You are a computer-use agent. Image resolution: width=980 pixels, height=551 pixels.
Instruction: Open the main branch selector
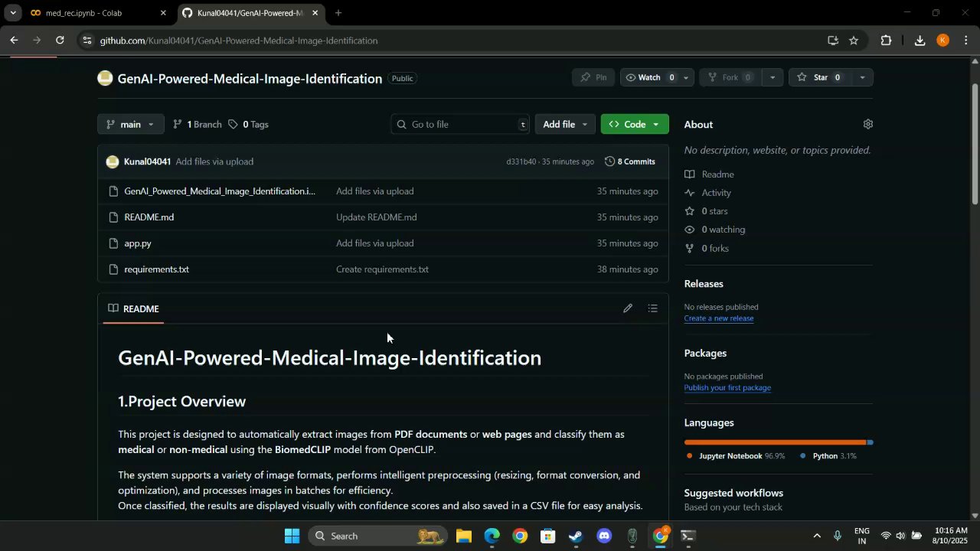tap(130, 124)
